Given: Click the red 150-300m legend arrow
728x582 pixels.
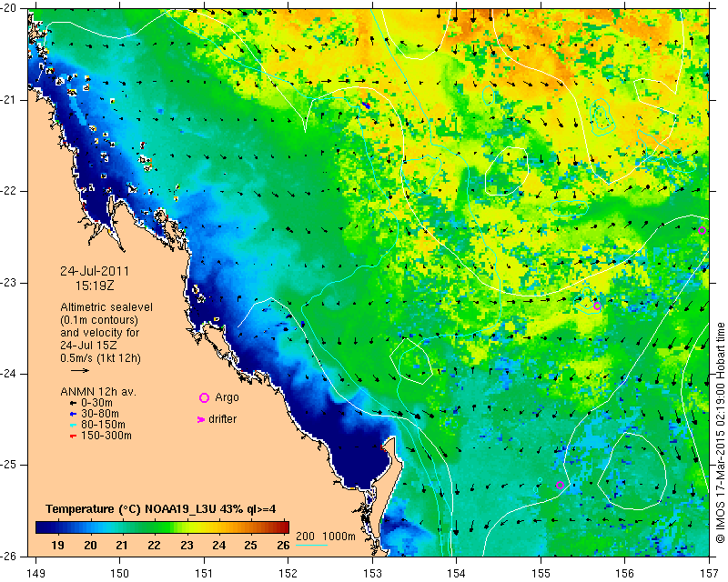Looking at the screenshot, I should click(73, 436).
